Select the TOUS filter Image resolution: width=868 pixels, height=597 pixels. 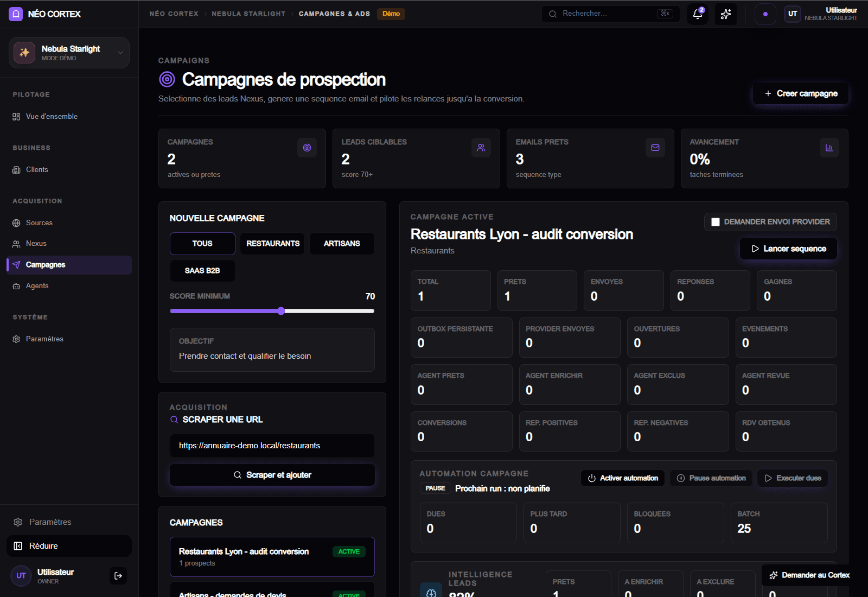(202, 244)
